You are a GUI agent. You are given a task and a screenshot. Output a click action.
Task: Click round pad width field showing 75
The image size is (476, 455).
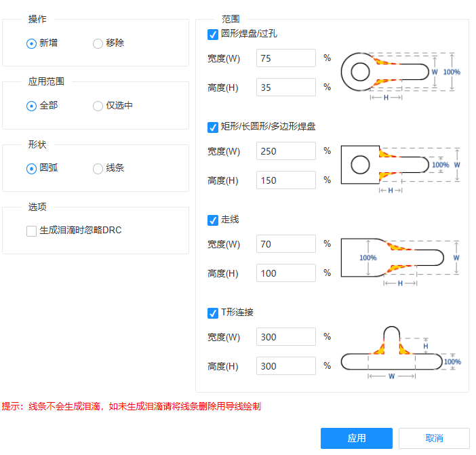[x=285, y=58]
